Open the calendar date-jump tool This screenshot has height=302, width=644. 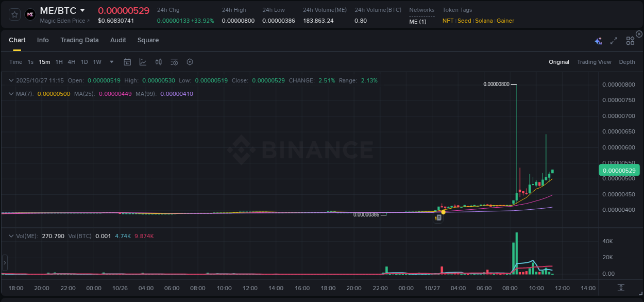point(127,61)
